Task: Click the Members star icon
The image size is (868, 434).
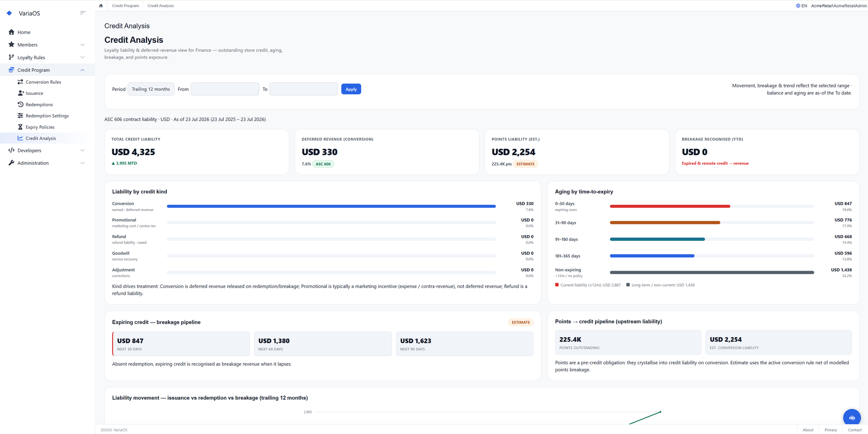Action: tap(12, 44)
